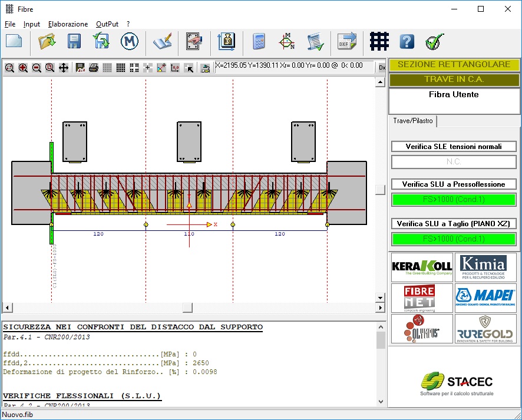Open the File menu
The image size is (522, 420).
(10, 24)
